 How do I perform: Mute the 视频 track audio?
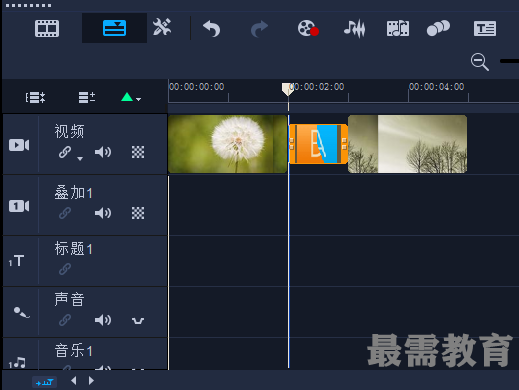tap(103, 152)
